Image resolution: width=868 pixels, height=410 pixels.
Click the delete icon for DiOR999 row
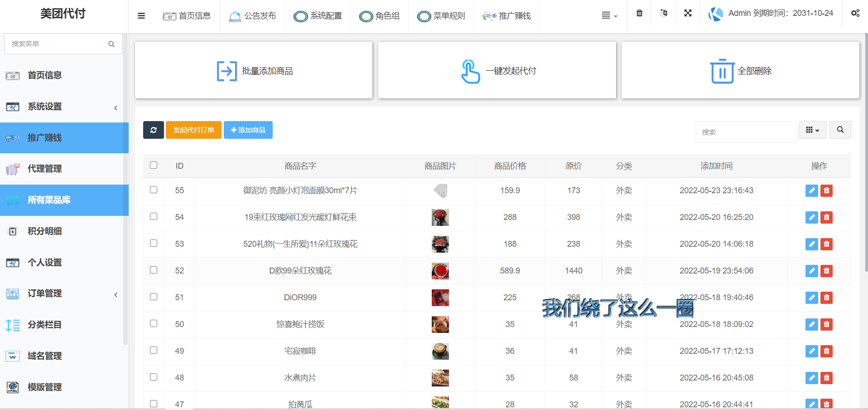826,298
